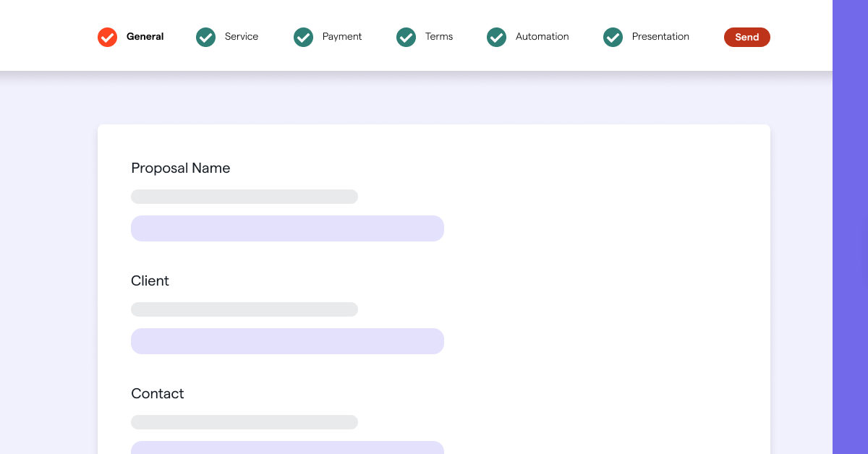Screen dimensions: 868x454
Task: Click the red checkmark icon beside General
Action: click(107, 37)
